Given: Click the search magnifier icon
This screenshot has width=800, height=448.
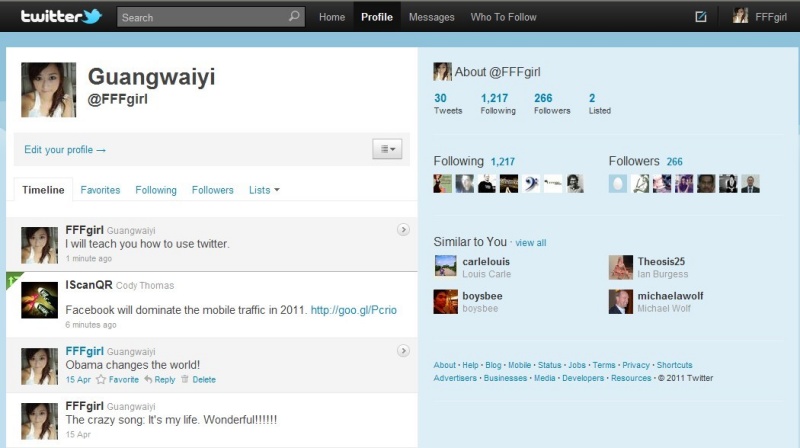Looking at the screenshot, I should (294, 16).
